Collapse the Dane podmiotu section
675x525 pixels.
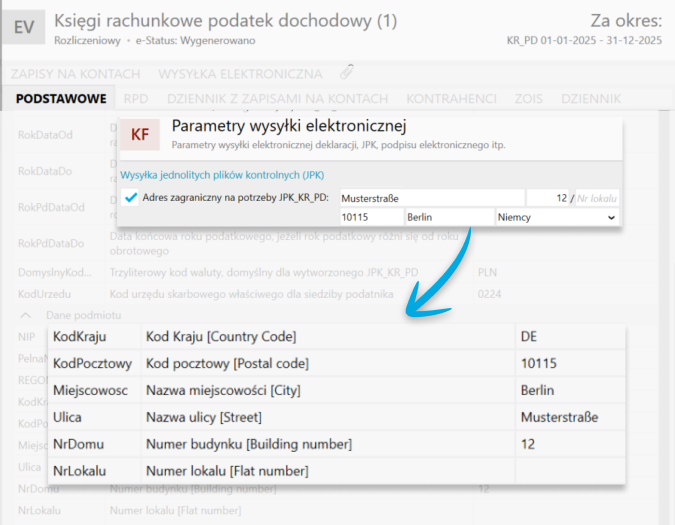pyautogui.click(x=25, y=315)
